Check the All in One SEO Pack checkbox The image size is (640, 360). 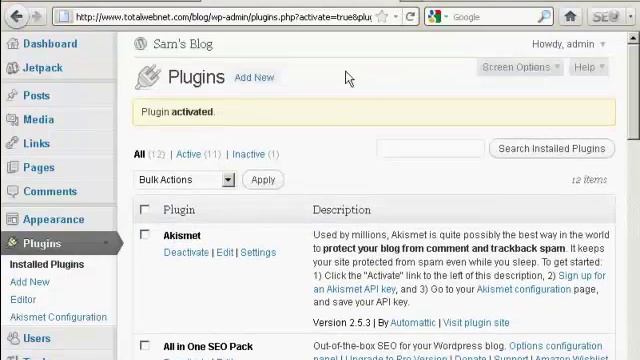click(144, 345)
